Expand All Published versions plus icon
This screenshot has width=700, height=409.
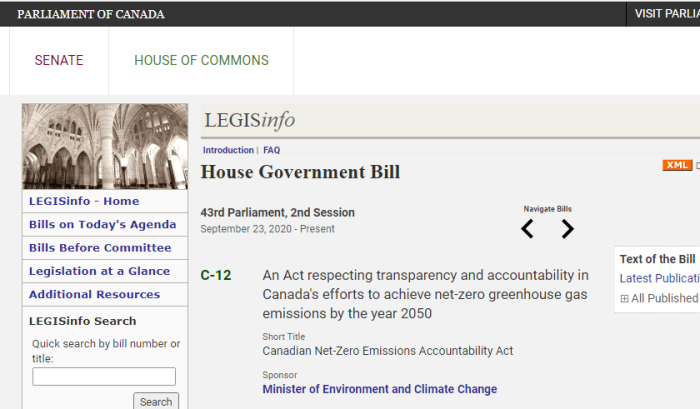pos(625,299)
